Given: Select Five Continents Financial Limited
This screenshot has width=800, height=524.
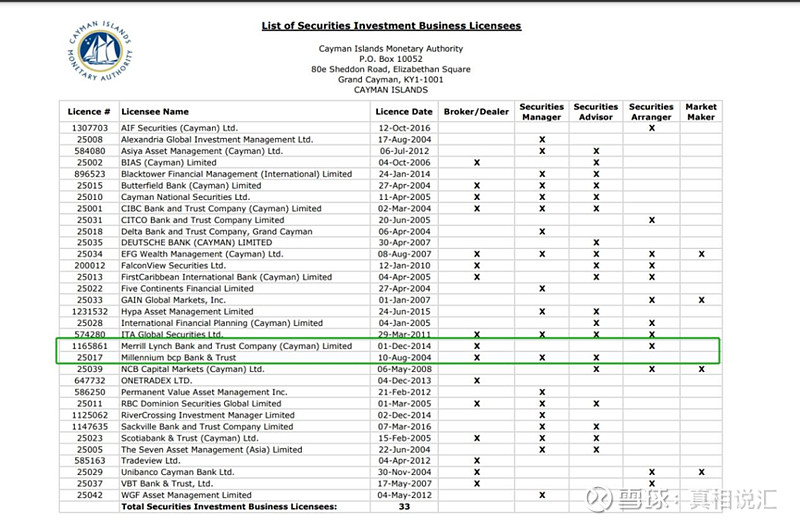Looking at the screenshot, I should click(x=187, y=289).
